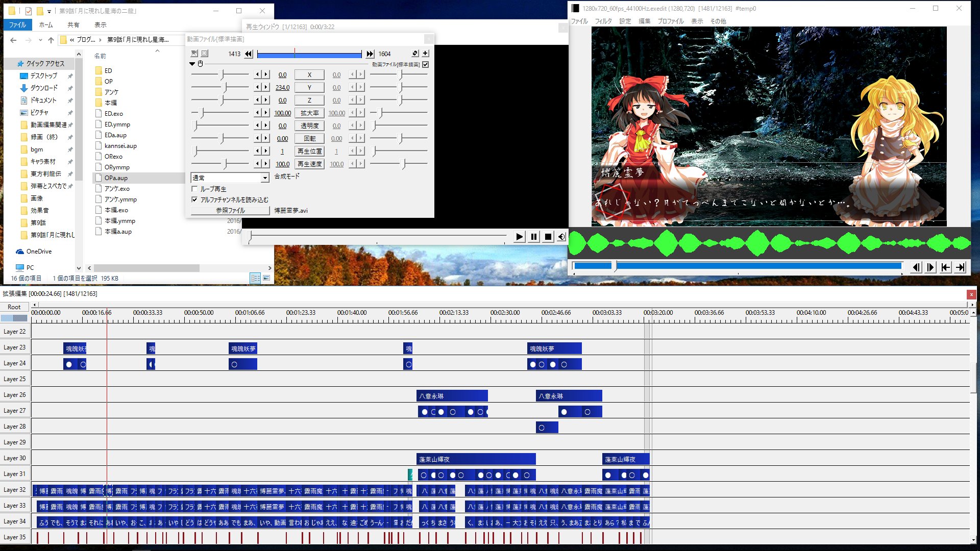Toggle Layer 27 visibility button
This screenshot has height=551, width=980.
15,411
